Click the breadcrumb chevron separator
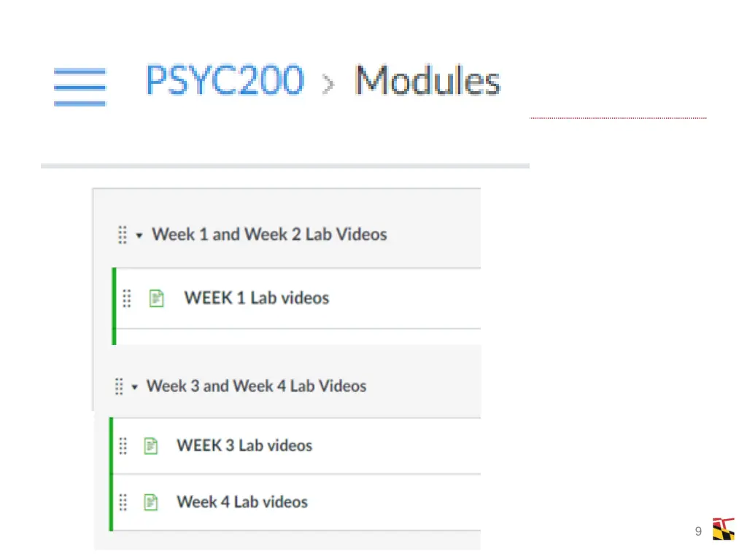The height and width of the screenshot is (560, 747). pos(328,85)
